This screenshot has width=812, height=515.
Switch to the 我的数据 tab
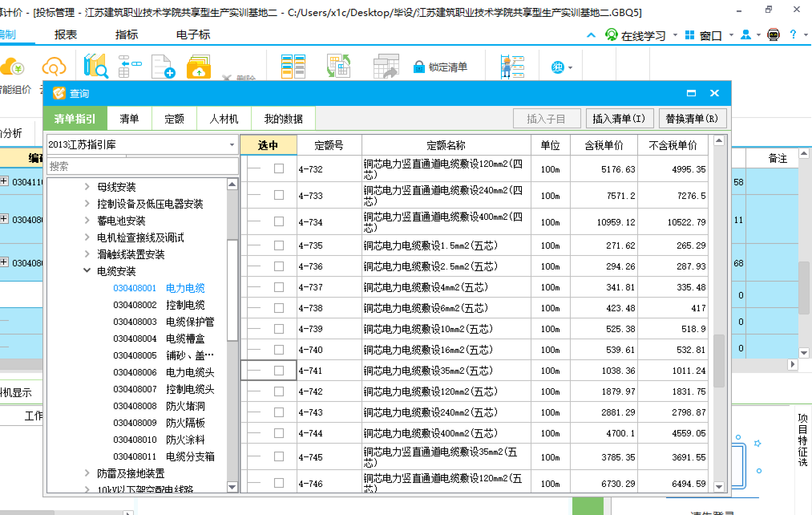click(283, 118)
